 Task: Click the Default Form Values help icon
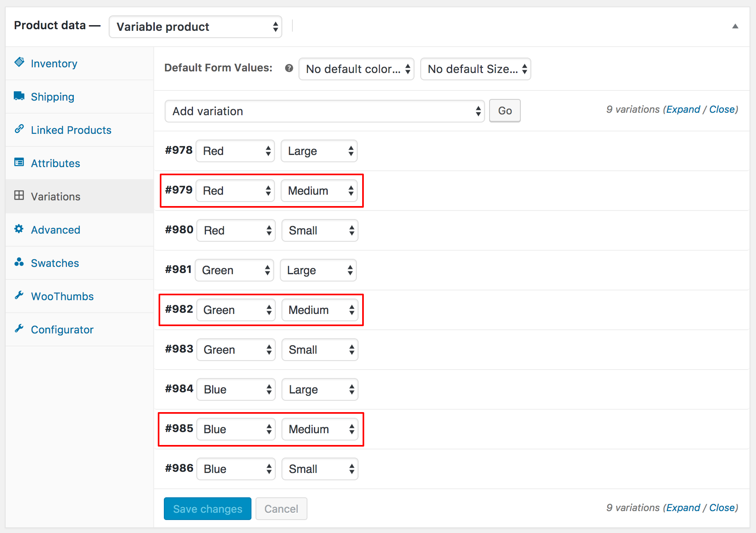[289, 69]
